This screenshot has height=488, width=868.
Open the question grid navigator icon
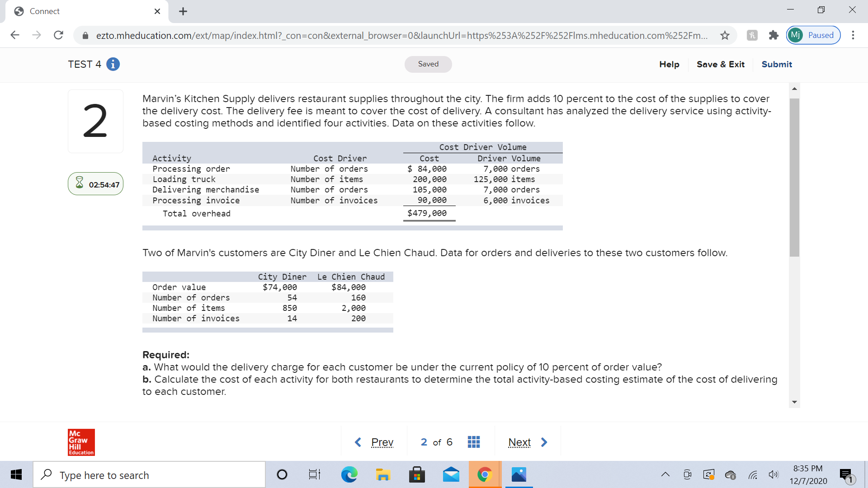coord(473,442)
